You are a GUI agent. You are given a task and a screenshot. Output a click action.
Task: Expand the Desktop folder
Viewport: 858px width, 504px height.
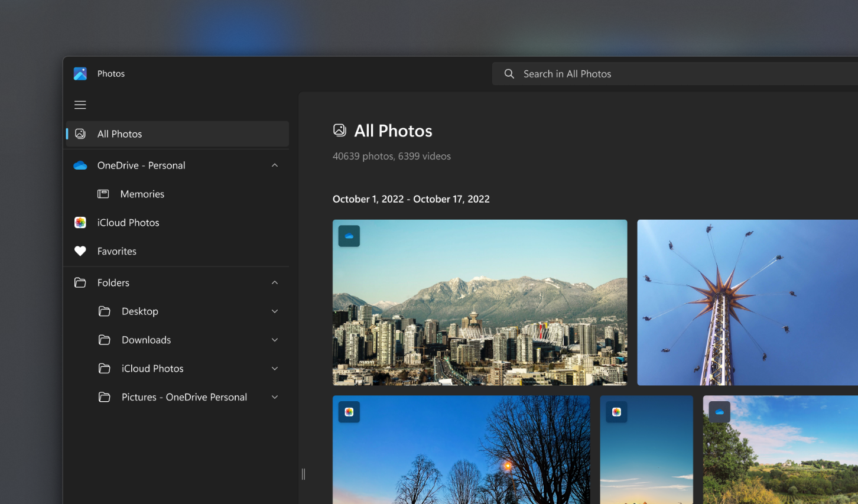tap(274, 311)
